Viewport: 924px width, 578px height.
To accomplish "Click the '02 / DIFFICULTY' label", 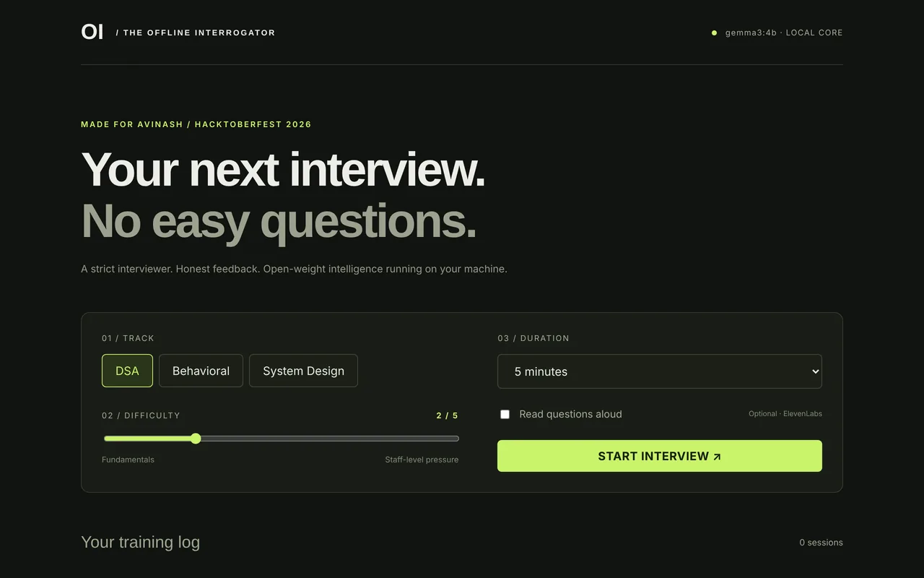I will click(141, 415).
